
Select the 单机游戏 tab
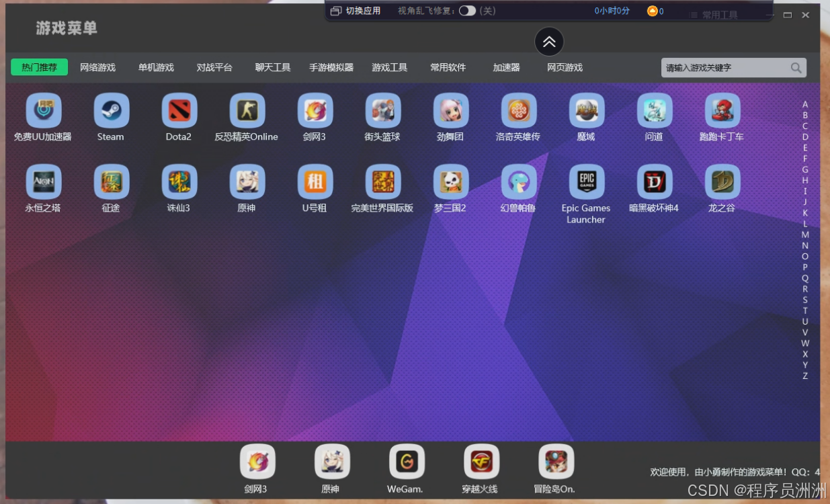point(156,68)
